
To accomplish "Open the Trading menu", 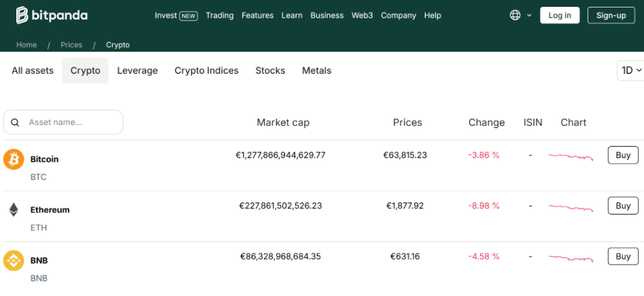I will tap(220, 16).
